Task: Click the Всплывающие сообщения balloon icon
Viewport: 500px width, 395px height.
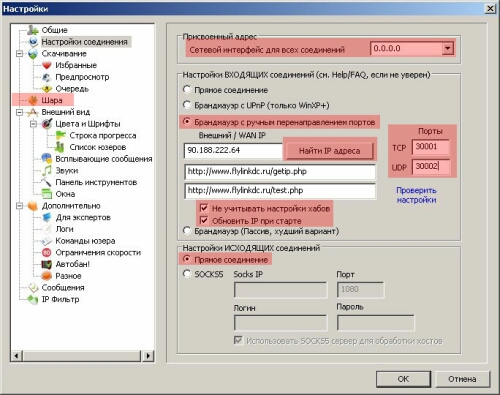Action: [47, 159]
